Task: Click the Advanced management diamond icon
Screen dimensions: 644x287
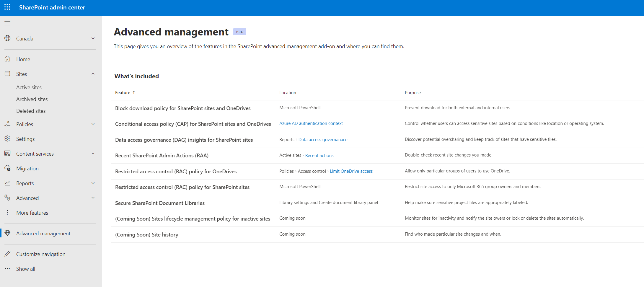Action: click(x=7, y=233)
